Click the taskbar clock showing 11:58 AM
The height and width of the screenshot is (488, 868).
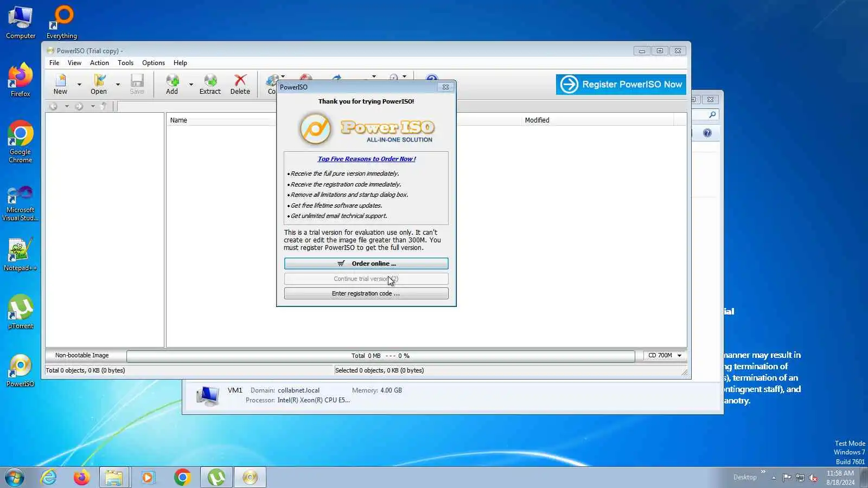pos(840,478)
